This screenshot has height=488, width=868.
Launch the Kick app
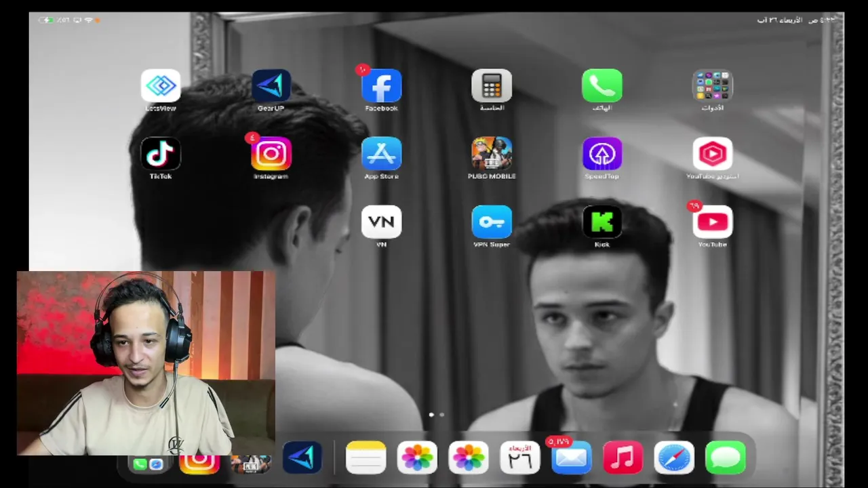pyautogui.click(x=602, y=222)
